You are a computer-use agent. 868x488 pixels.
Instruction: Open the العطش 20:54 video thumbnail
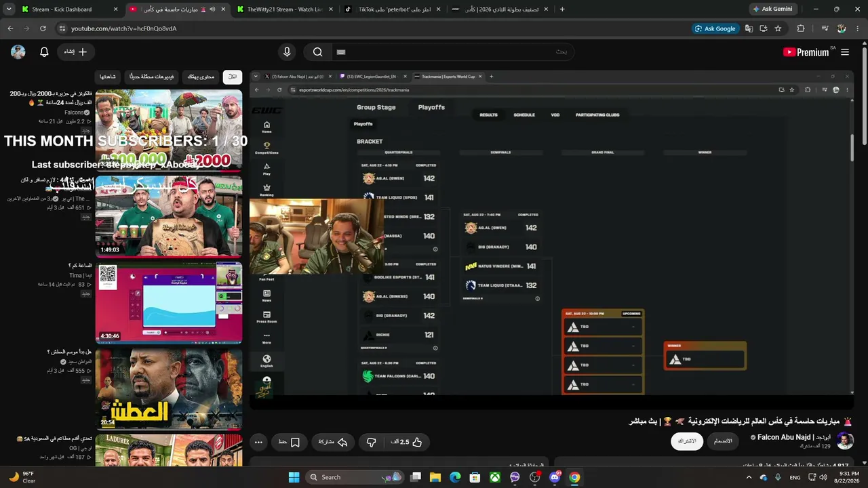[x=169, y=388]
